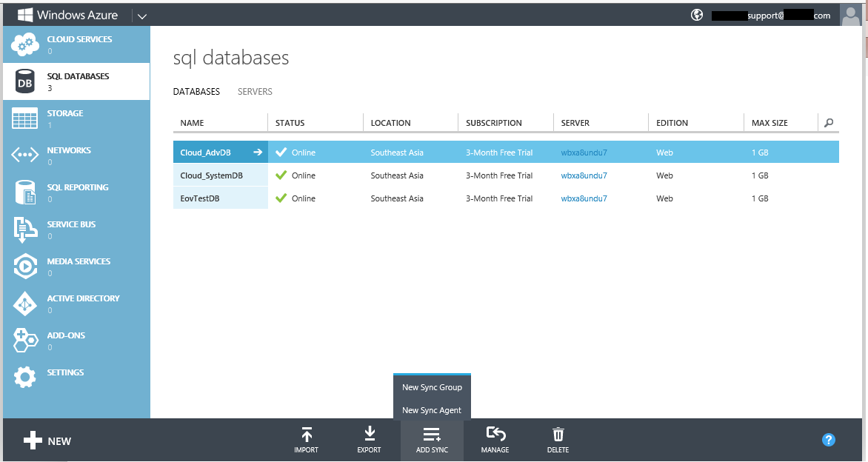The width and height of the screenshot is (868, 462).
Task: Open Cloud Services from the sidebar
Action: coord(77,44)
